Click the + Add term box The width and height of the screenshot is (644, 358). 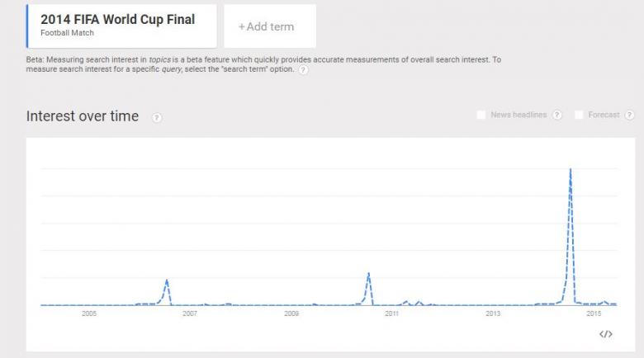coord(270,26)
